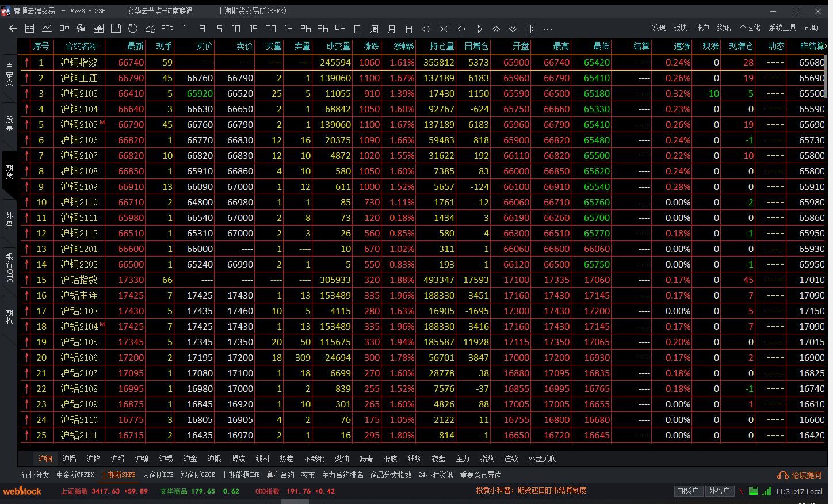The width and height of the screenshot is (833, 504).
Task: Expand the more options ellipsis menu
Action: (x=547, y=29)
